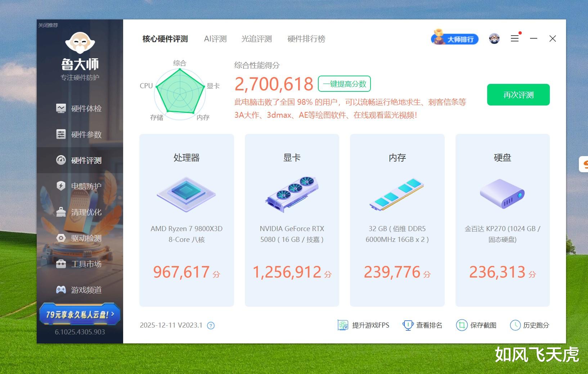Close the 鲁大师 window
Screen dimensions: 588x374
pos(553,39)
